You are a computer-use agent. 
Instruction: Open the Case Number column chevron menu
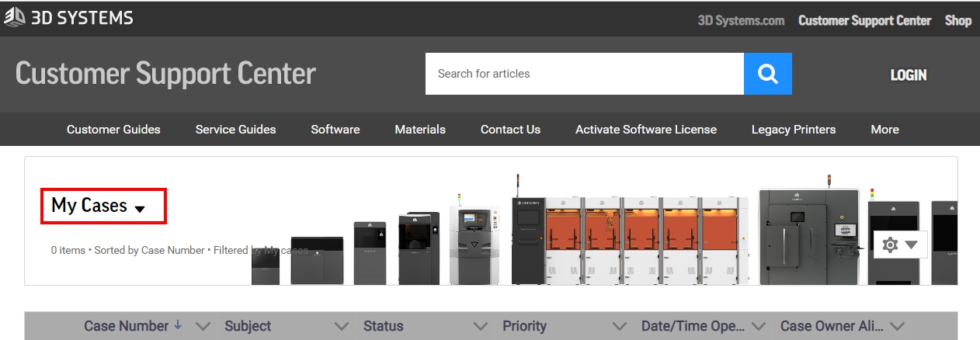pos(203,326)
